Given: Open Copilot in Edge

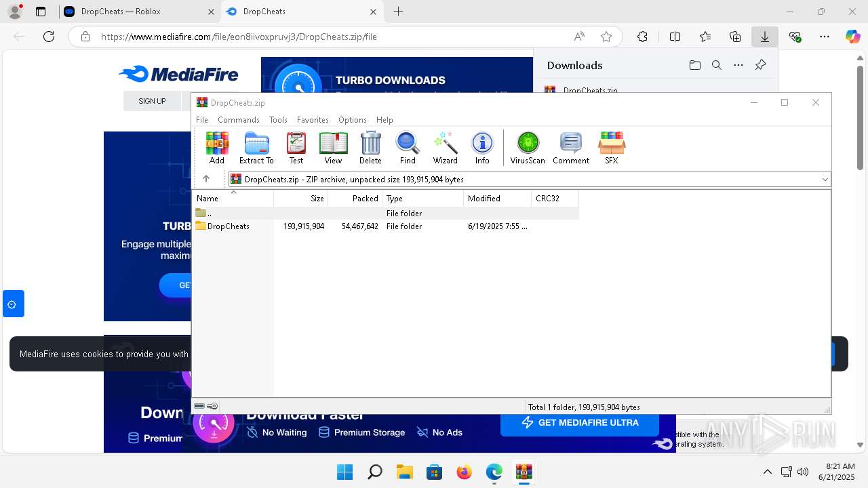Looking at the screenshot, I should [x=852, y=37].
